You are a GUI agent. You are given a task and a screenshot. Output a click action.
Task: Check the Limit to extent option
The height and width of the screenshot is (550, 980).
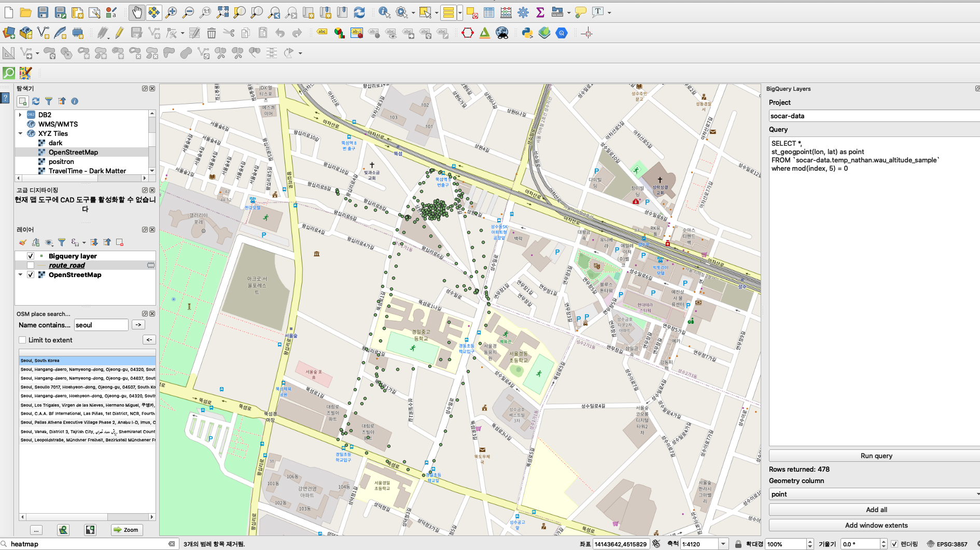tap(22, 340)
